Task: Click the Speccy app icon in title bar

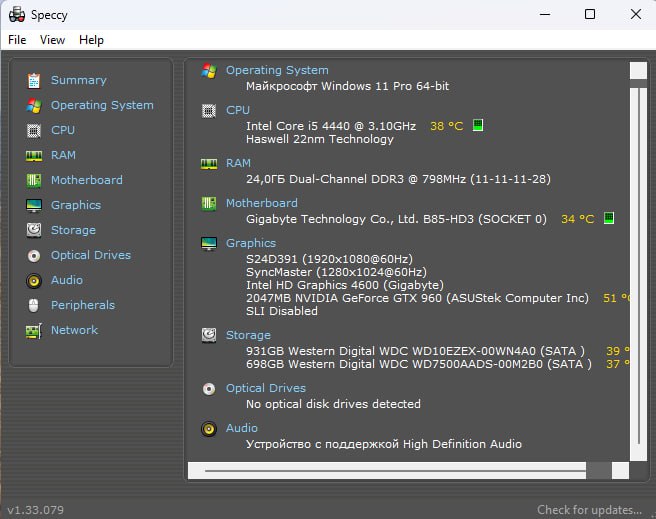Action: (17, 15)
